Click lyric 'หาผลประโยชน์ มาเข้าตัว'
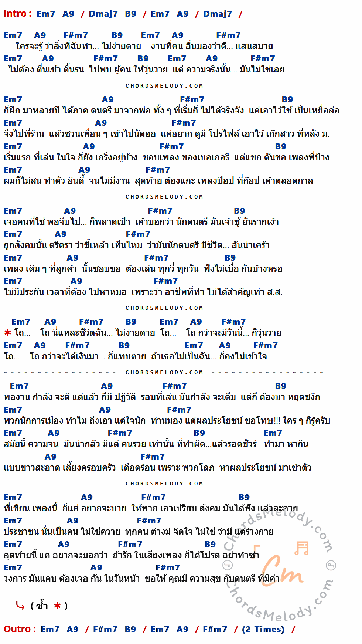362x644 pixels. (266, 468)
